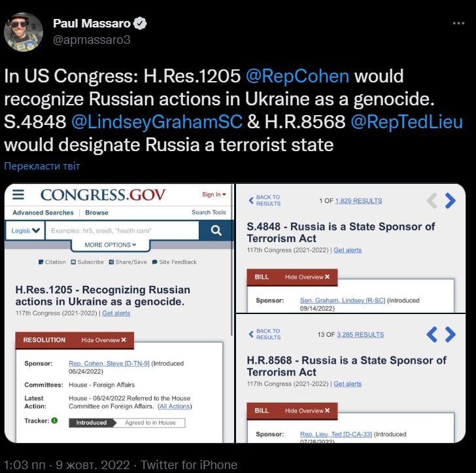Open the tweet's three-dot more options menu
This screenshot has width=476, height=473.
(x=459, y=24)
